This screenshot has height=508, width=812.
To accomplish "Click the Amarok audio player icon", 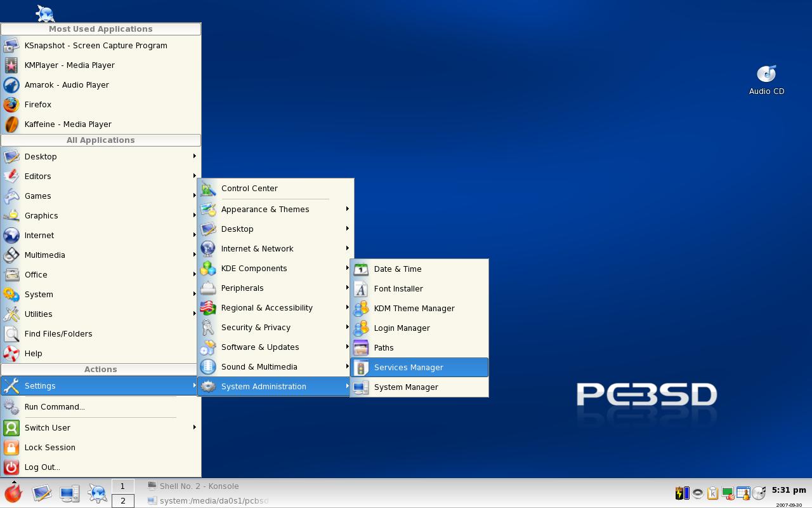I will click(11, 84).
